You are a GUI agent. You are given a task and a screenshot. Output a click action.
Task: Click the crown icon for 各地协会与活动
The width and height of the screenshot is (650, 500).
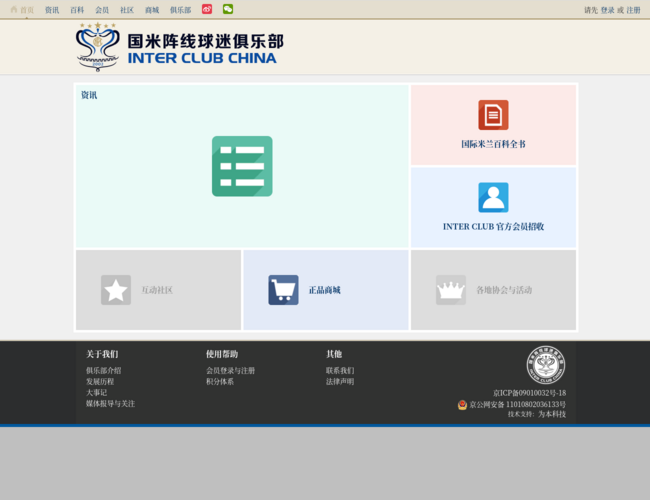coord(451,290)
